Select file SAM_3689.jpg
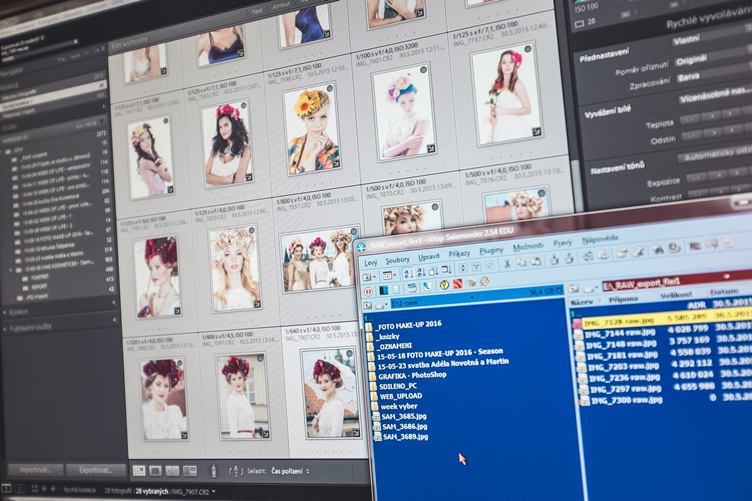Viewport: 752px width, 501px height. tap(405, 437)
